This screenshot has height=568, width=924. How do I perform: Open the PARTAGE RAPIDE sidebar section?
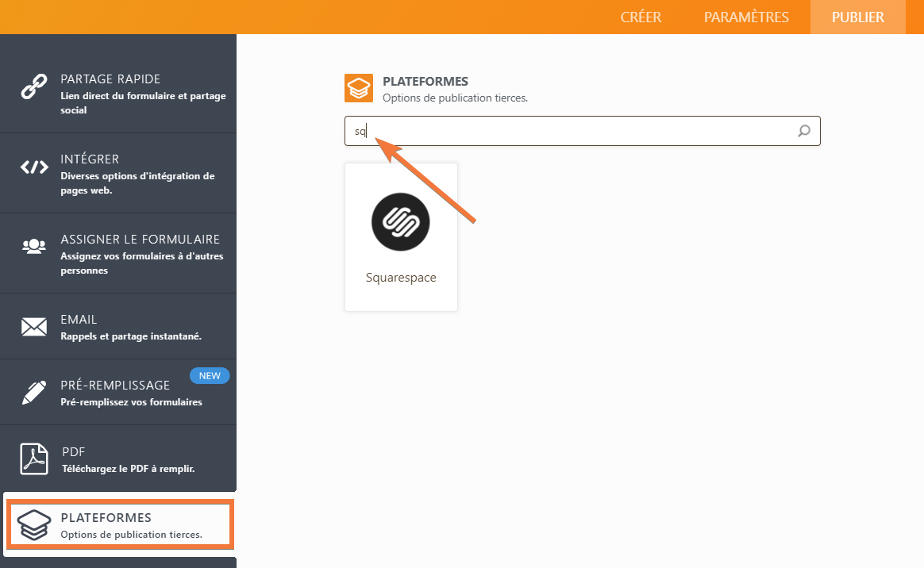117,83
